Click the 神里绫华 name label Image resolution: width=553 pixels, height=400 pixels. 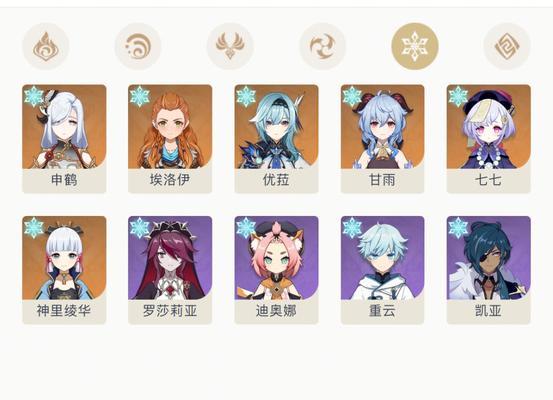click(64, 311)
